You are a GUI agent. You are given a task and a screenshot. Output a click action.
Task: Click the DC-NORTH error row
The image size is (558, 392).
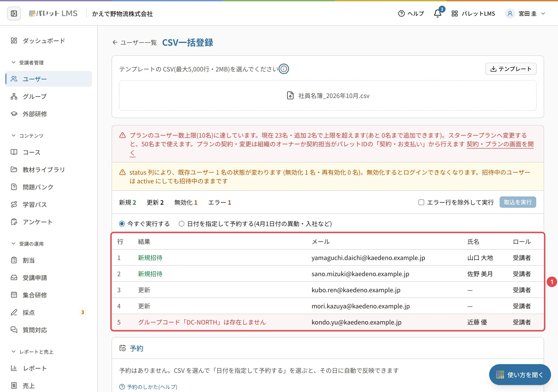coord(328,322)
